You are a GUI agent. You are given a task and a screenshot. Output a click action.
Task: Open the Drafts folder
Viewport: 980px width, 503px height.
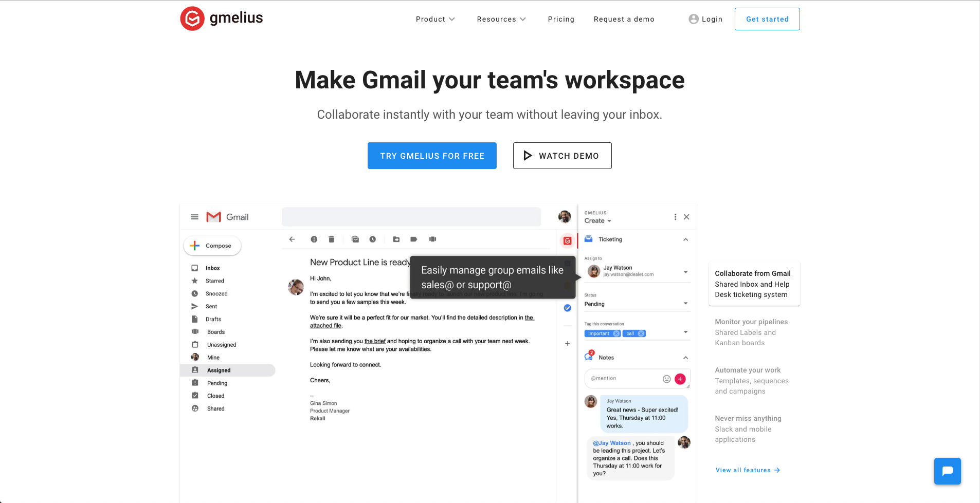213,319
